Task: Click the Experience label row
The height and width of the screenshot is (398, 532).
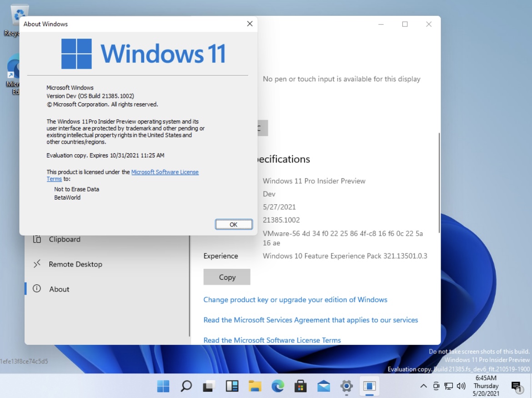Action: [x=221, y=256]
